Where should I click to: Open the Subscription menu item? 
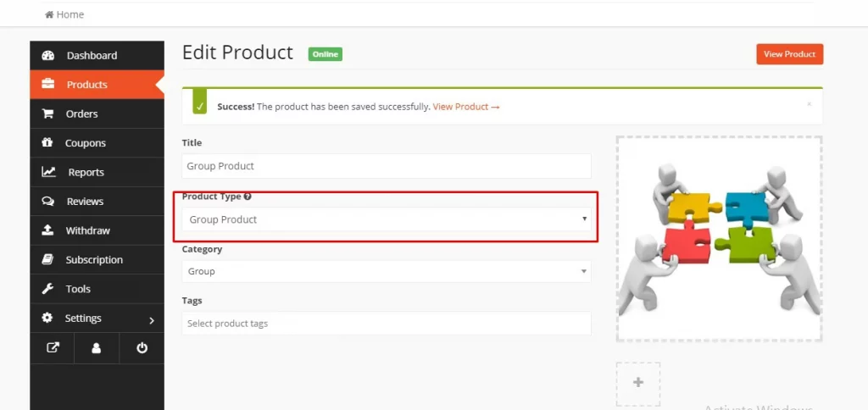coord(97,259)
